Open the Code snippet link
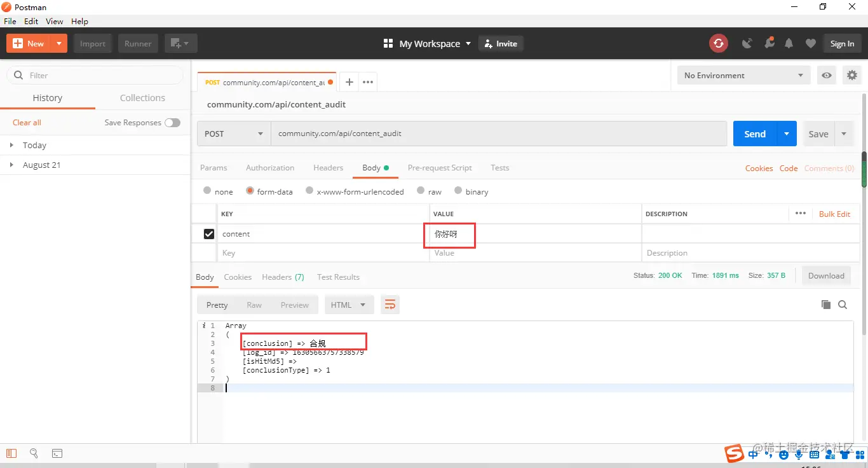Image resolution: width=868 pixels, height=468 pixels. [x=789, y=169]
